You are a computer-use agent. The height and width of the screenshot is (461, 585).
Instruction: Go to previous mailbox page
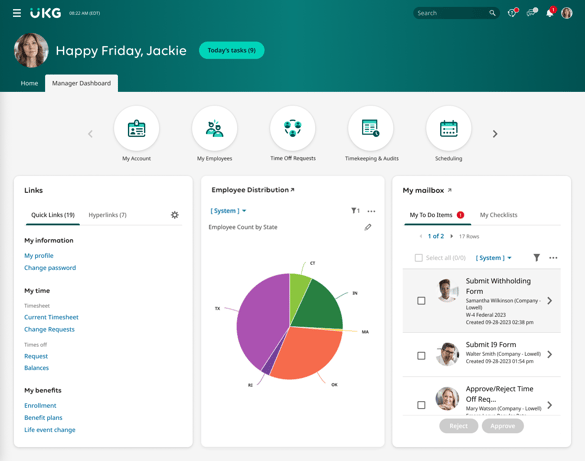point(421,236)
